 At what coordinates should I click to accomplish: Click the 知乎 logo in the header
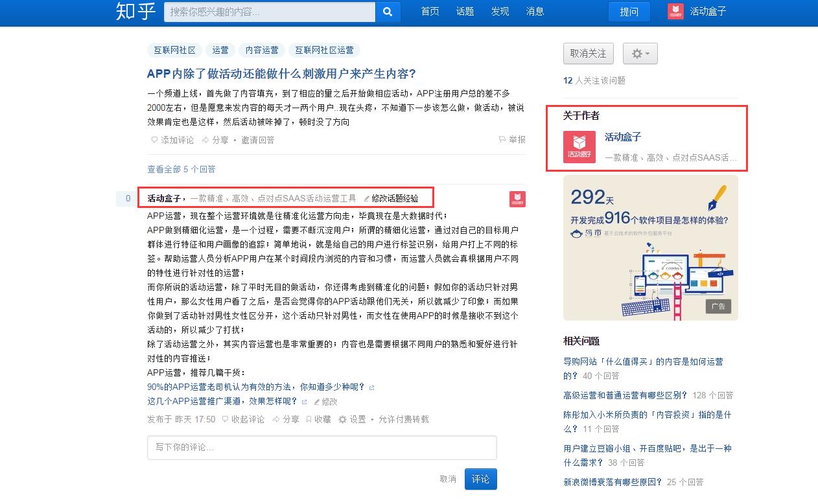pos(134,11)
